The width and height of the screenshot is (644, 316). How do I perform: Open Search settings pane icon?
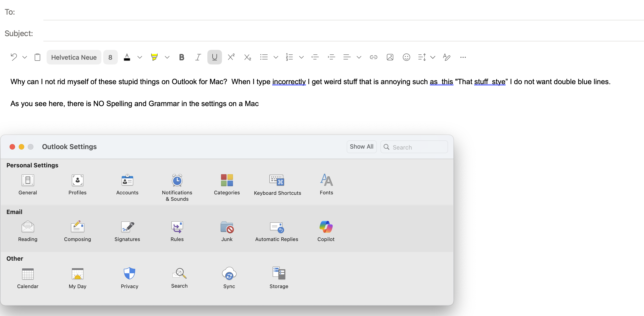179,278
